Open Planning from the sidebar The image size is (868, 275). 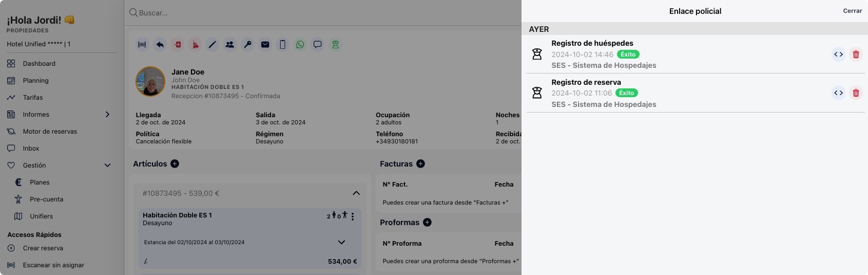click(35, 81)
